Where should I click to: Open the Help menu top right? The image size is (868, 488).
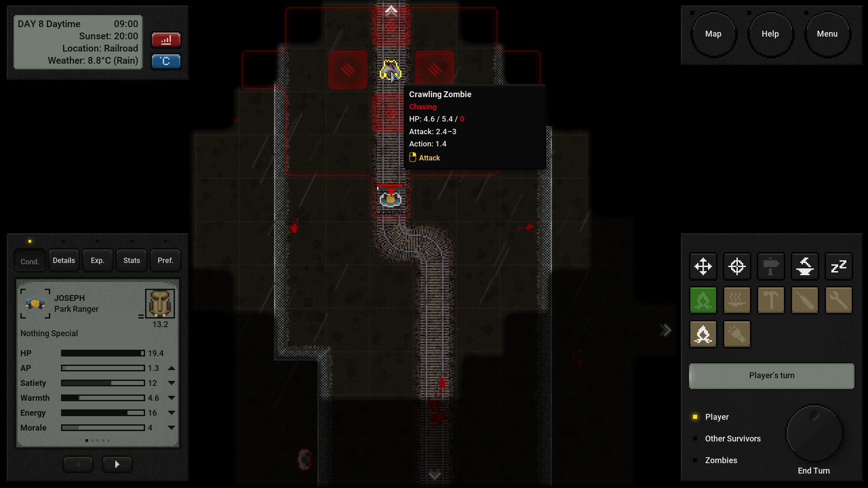click(x=769, y=33)
